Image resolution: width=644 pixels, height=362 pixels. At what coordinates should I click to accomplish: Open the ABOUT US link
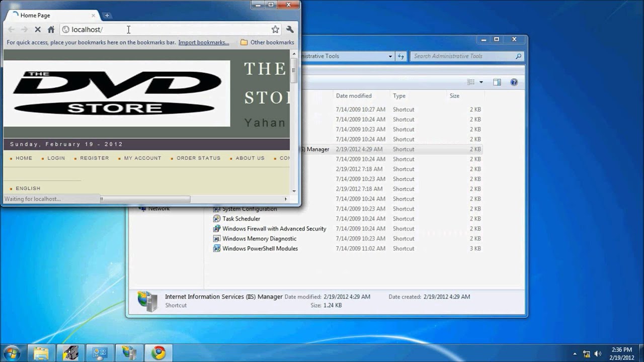250,158
